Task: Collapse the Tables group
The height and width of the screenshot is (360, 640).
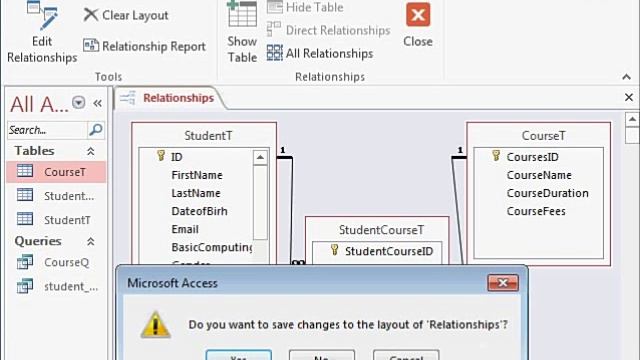Action: pyautogui.click(x=91, y=151)
